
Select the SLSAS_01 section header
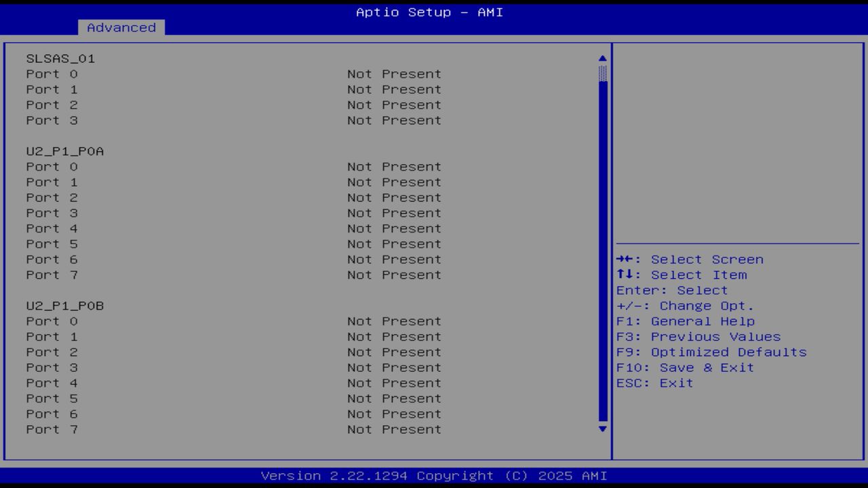[x=60, y=58]
